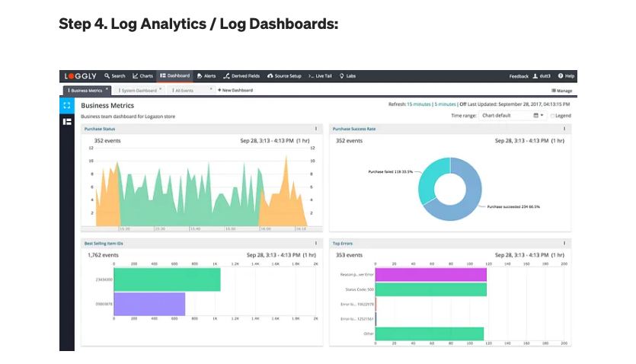Toggle fullscreen mode in the left sidebar
This screenshot has width=636, height=364.
(x=67, y=106)
